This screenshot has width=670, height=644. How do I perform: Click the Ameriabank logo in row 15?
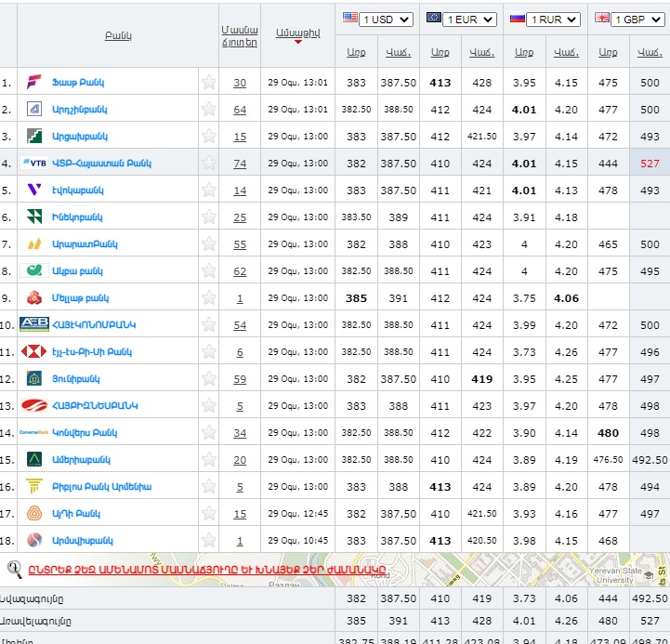point(33,460)
